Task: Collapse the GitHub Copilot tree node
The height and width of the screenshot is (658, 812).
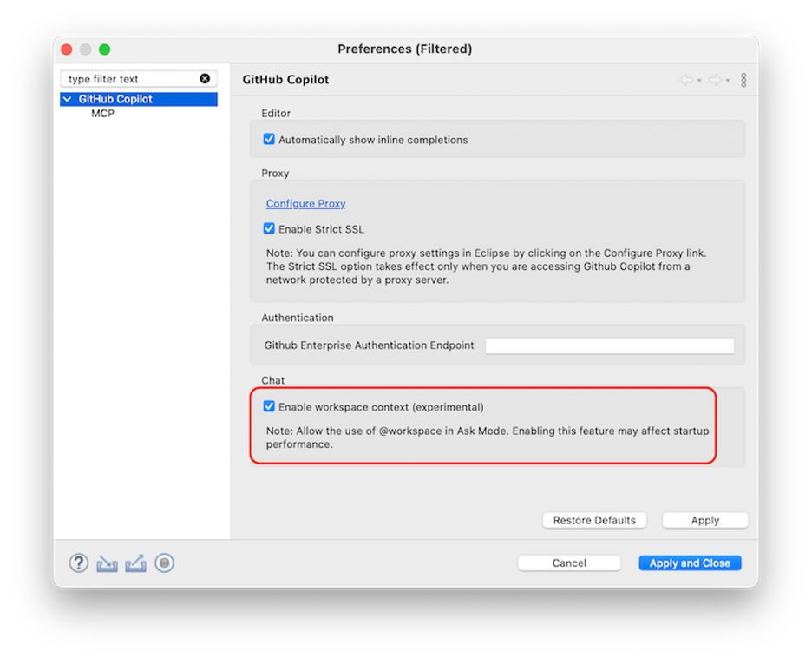Action: pyautogui.click(x=68, y=99)
